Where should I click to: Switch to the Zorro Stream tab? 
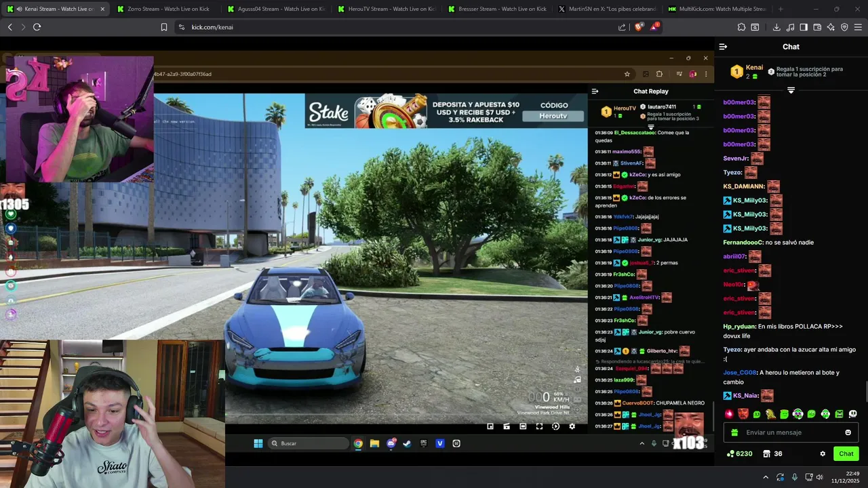click(167, 9)
